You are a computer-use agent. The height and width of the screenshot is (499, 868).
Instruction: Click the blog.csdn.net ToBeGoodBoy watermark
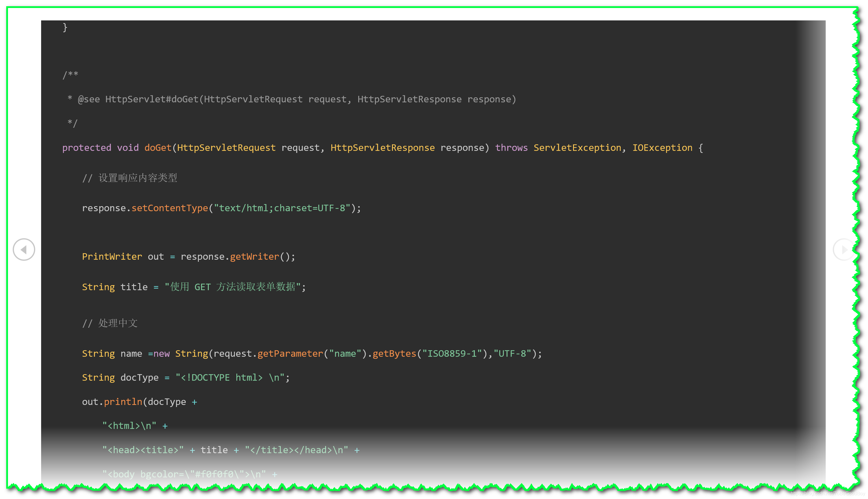pyautogui.click(x=827, y=493)
